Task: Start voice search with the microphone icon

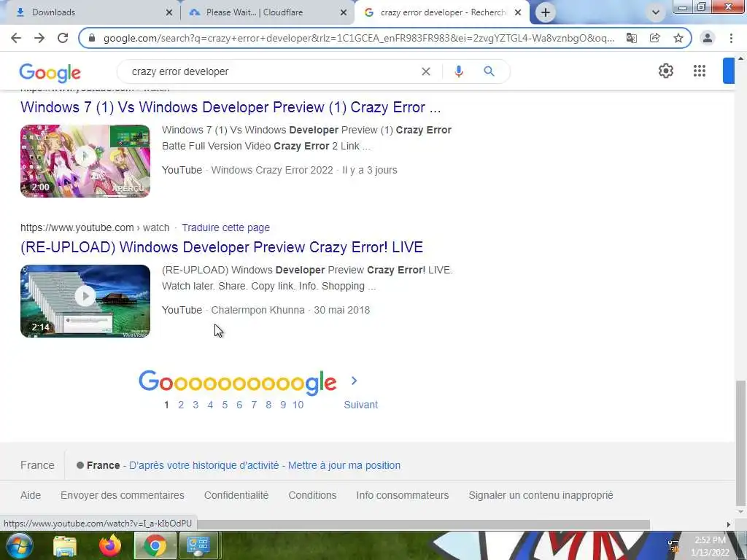Action: click(458, 71)
